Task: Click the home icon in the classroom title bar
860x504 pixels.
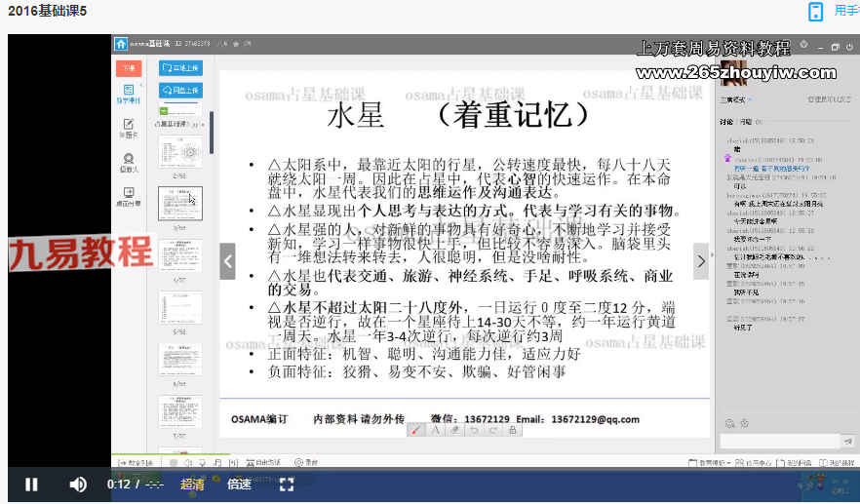Action: [121, 44]
